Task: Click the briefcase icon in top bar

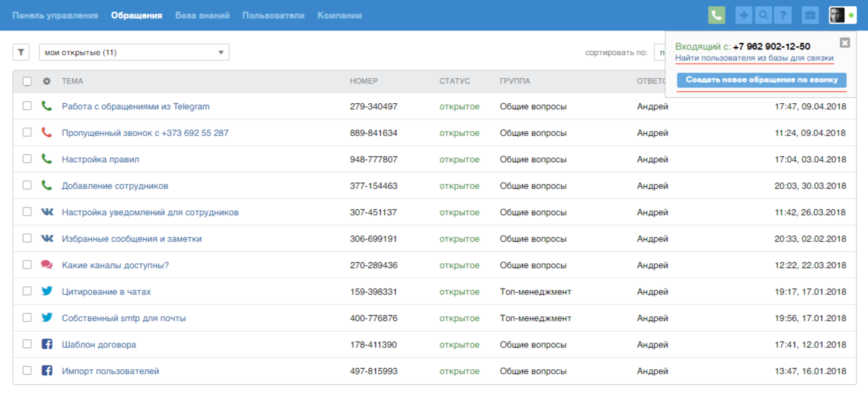Action: (810, 15)
